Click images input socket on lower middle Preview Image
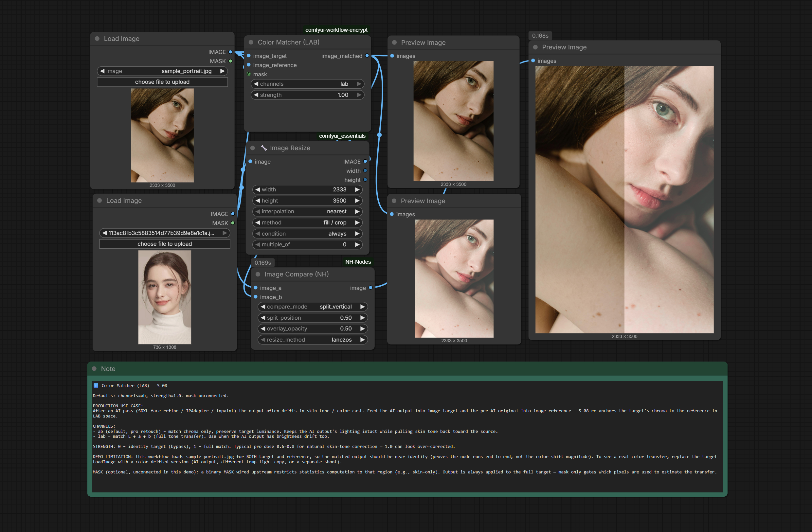 pos(392,214)
